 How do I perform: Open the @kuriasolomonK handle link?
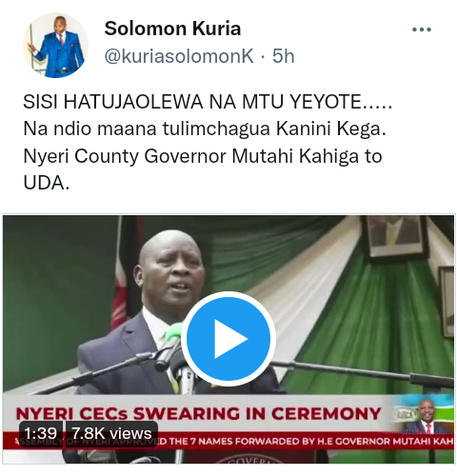(179, 56)
